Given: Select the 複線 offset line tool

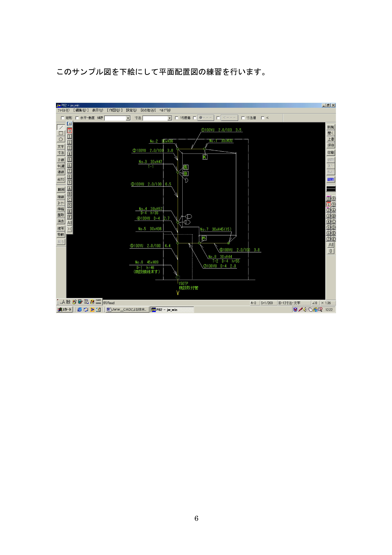Looking at the screenshot, I should pos(61,197).
